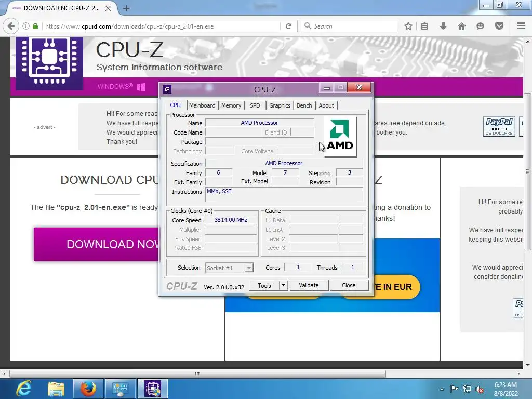Click the Model value 7

[x=285, y=172]
